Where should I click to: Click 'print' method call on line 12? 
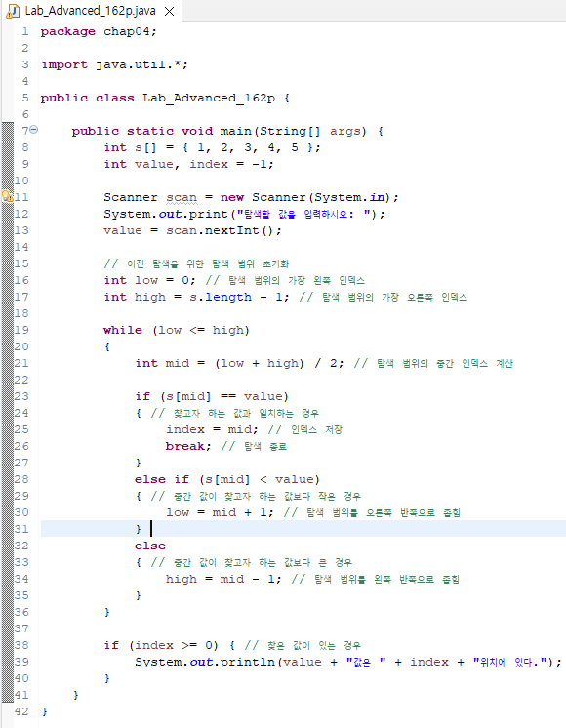click(x=209, y=214)
